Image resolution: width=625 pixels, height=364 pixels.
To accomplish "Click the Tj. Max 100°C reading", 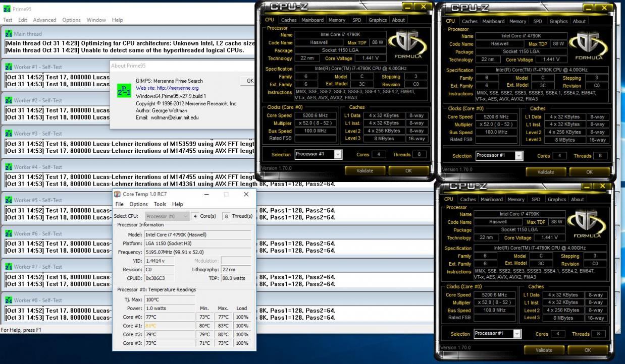I will tap(169, 300).
